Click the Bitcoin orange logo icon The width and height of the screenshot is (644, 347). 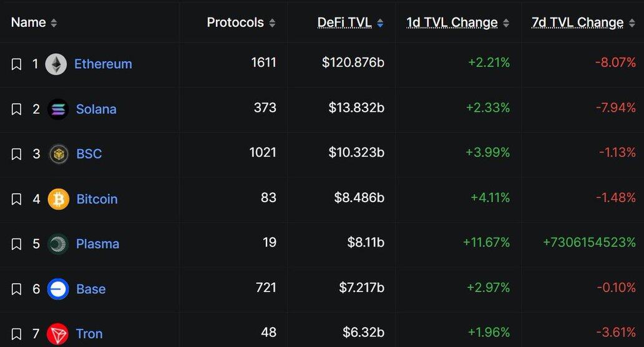[x=58, y=199]
